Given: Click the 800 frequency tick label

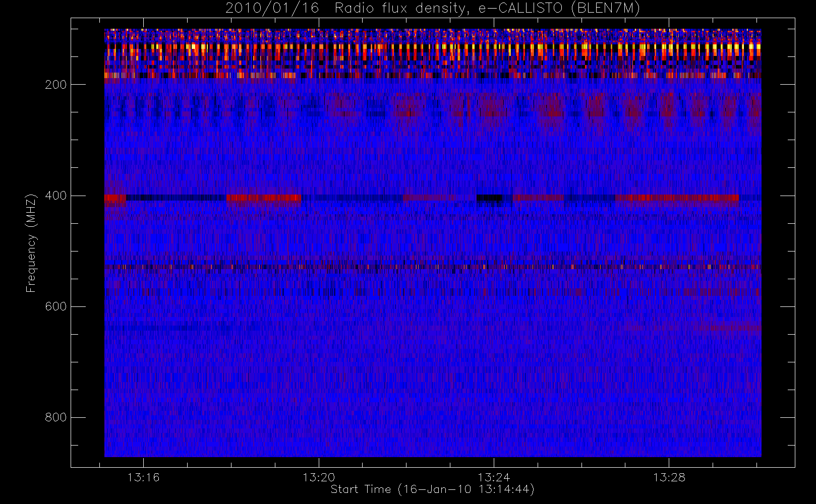Looking at the screenshot, I should [55, 417].
